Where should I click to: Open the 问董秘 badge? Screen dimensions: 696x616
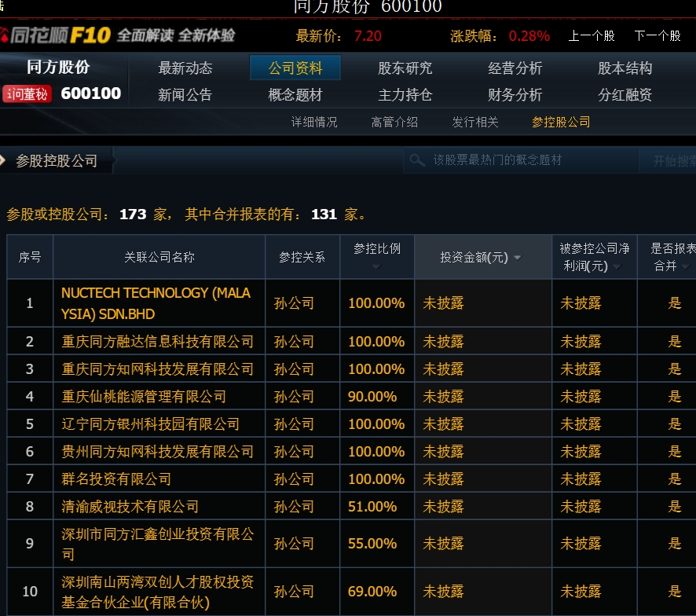(x=27, y=93)
